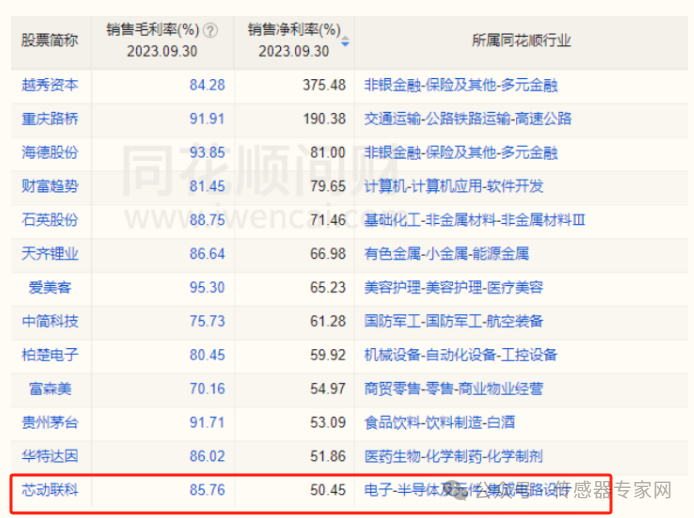Viewport: 694px width, 518px height.
Task: Click net margin value 71.46
Action: click(328, 220)
